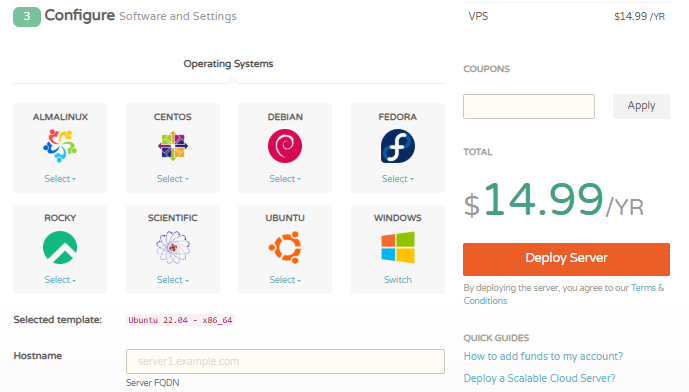Switch to Windows with Switch link
Screen dimensions: 689x392
[x=398, y=280]
